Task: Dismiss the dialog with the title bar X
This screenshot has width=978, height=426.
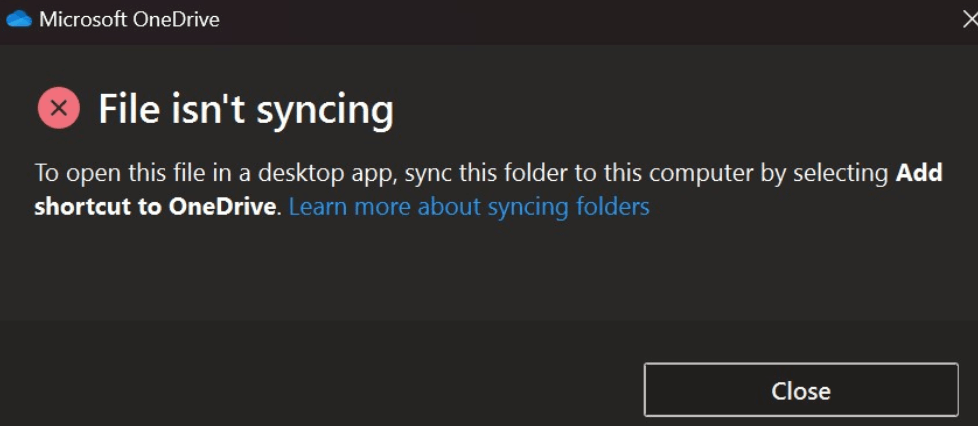Action: pyautogui.click(x=970, y=20)
